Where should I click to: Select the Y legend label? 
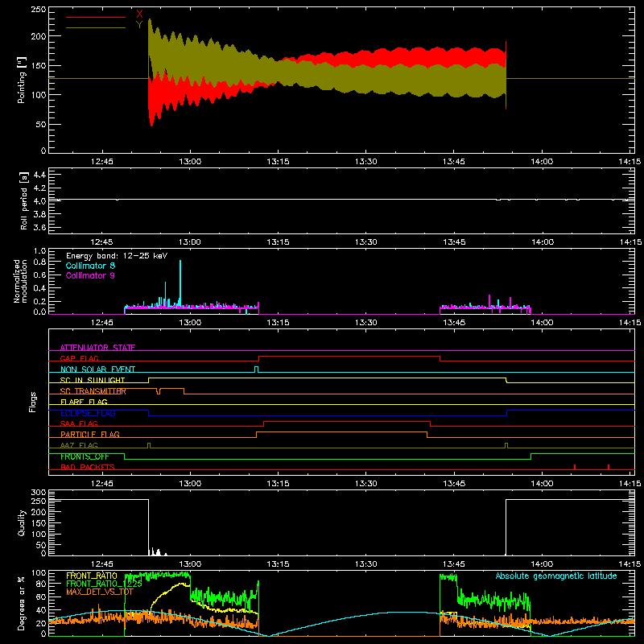(x=139, y=25)
